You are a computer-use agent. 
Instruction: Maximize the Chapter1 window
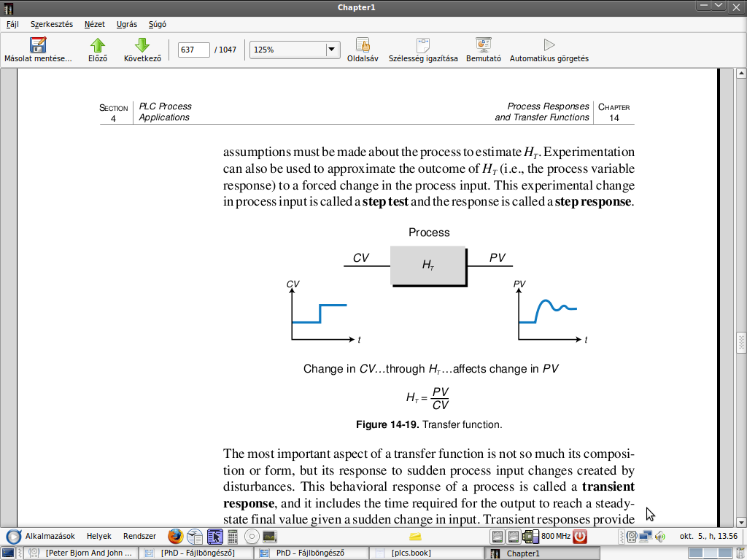pos(719,6)
